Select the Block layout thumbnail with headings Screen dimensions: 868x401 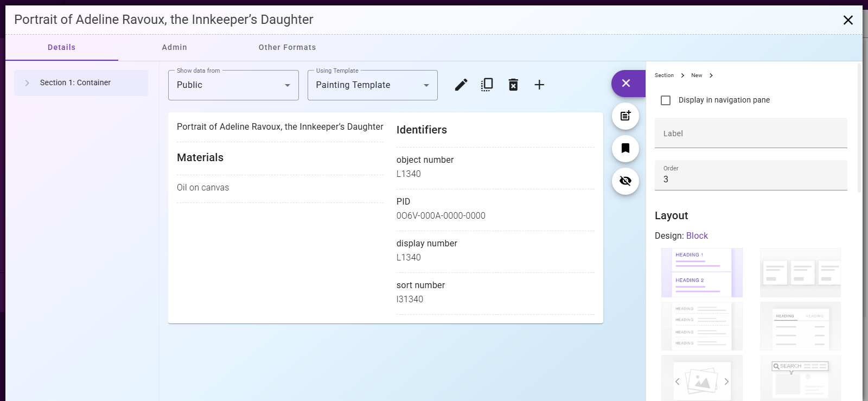pos(701,272)
